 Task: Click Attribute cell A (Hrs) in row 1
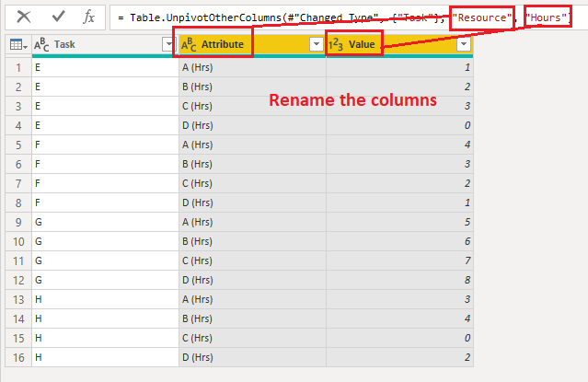252,67
